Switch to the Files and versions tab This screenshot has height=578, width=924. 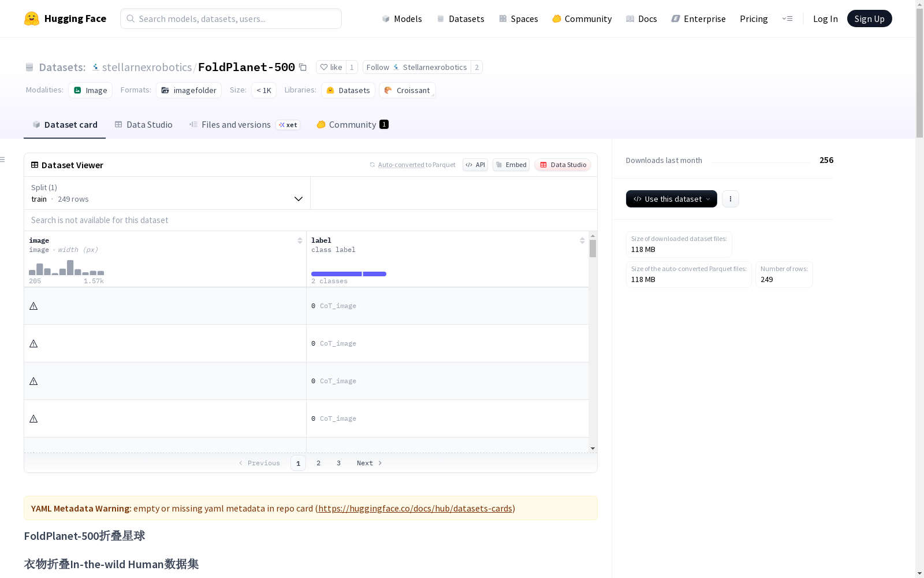tap(244, 125)
